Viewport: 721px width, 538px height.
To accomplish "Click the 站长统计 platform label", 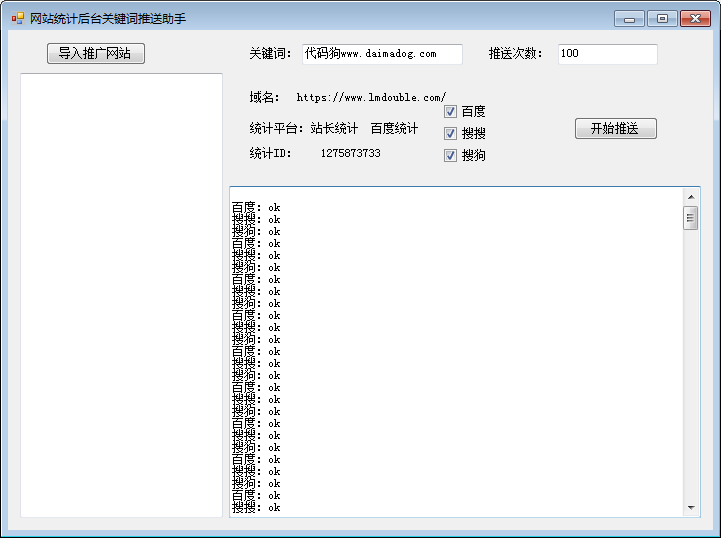I will pyautogui.click(x=334, y=128).
